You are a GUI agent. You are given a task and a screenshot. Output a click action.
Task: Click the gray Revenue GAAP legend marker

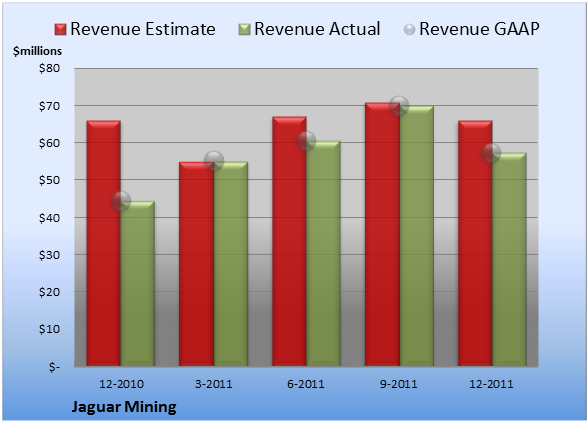(410, 30)
